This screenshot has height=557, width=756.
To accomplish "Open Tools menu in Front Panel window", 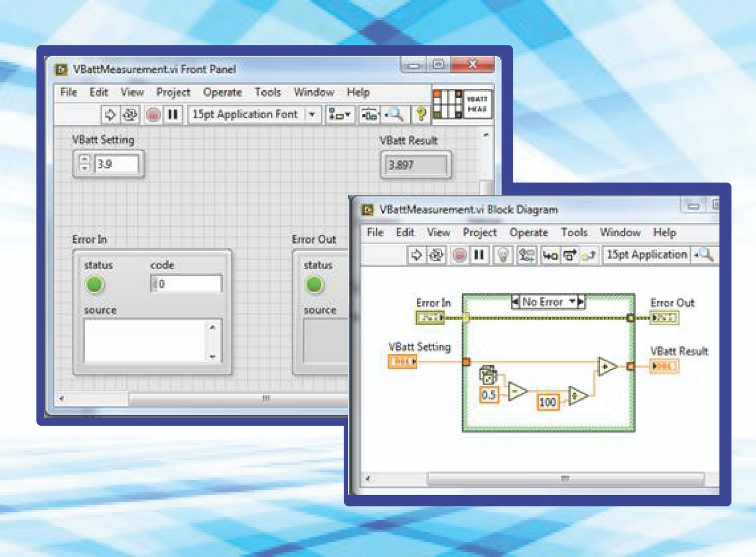I will [267, 92].
